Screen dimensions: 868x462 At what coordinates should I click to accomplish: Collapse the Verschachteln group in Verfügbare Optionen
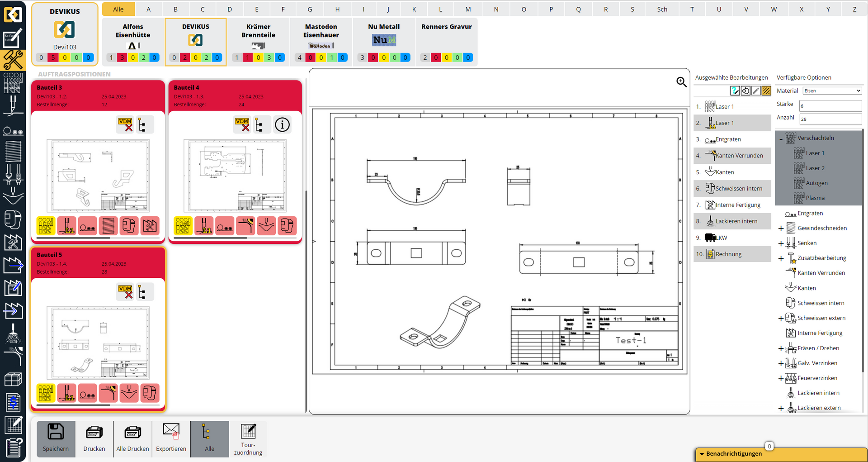tap(781, 138)
